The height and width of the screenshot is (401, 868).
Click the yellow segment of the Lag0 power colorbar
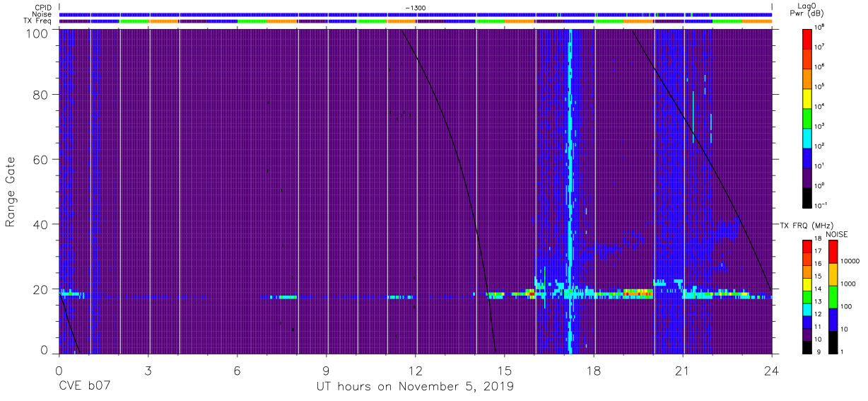click(x=808, y=98)
